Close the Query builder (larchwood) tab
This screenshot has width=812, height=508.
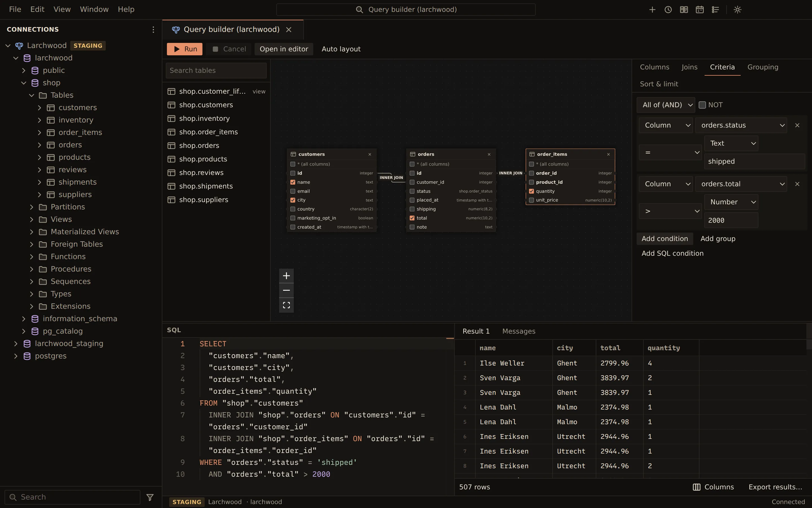(x=288, y=30)
